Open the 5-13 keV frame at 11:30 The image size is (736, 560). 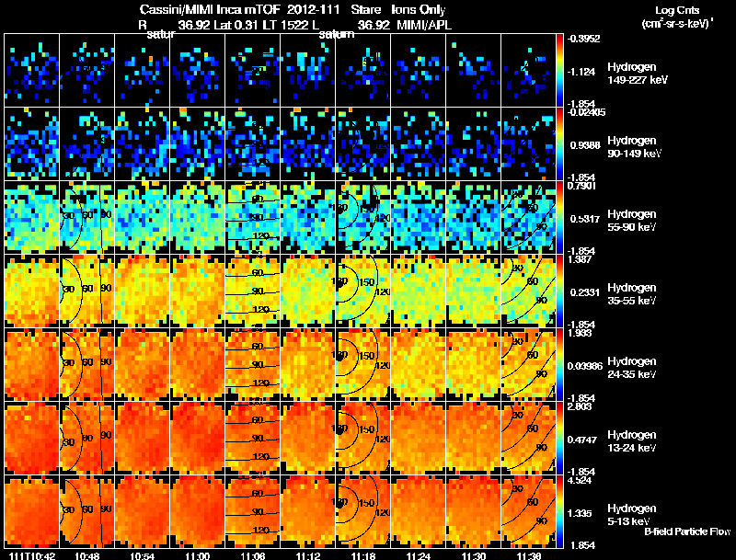coord(474,511)
